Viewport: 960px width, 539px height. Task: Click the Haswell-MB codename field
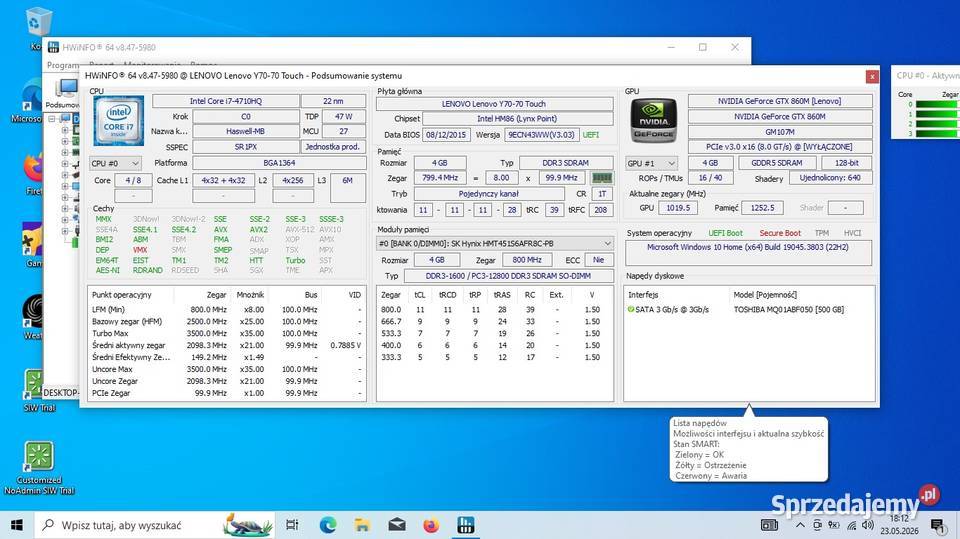click(x=246, y=131)
